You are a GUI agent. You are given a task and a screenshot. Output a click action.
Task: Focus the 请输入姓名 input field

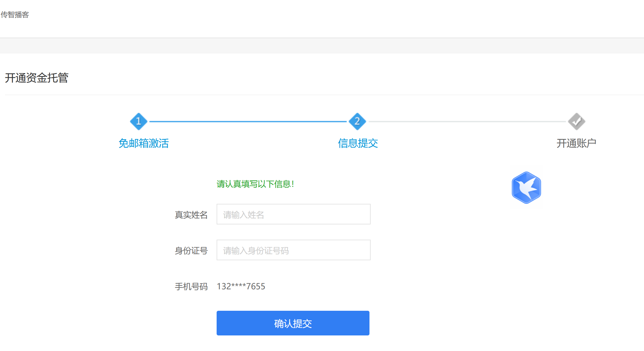293,214
